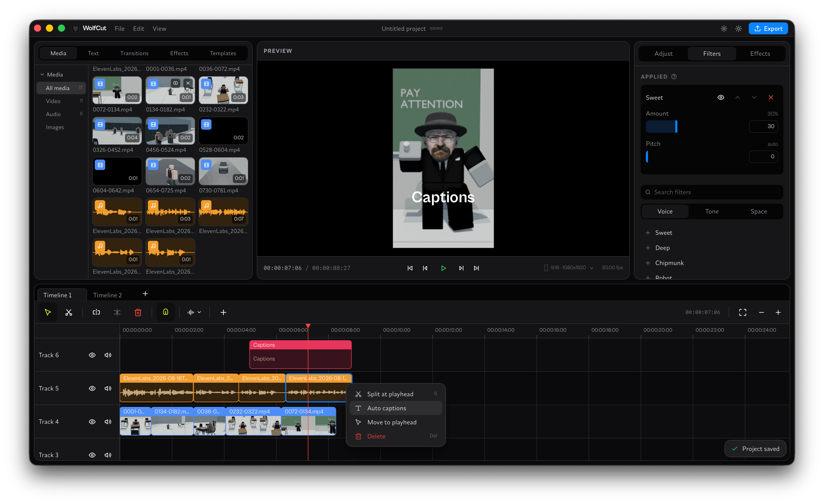The width and height of the screenshot is (824, 504).
Task: Remove the applied Sweet filter
Action: [771, 97]
